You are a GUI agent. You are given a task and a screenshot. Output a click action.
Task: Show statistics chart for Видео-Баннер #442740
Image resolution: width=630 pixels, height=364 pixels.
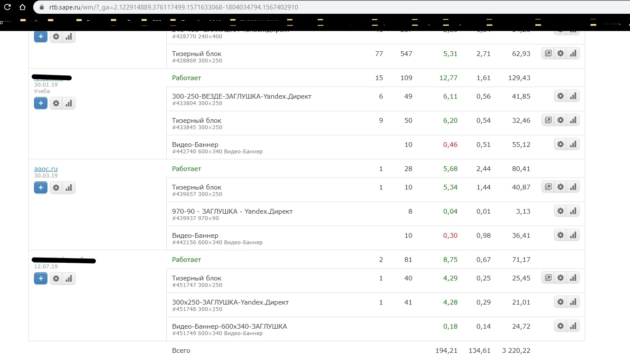(x=573, y=144)
